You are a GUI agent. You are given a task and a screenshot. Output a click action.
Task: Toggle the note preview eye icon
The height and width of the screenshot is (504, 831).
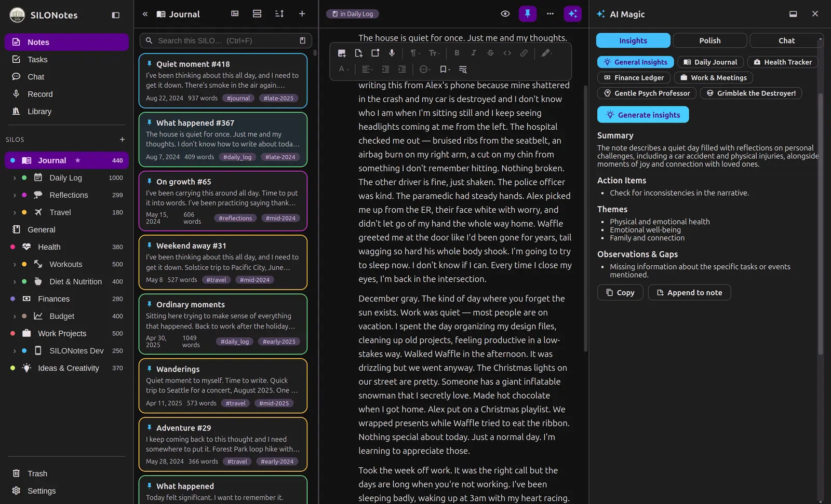505,14
